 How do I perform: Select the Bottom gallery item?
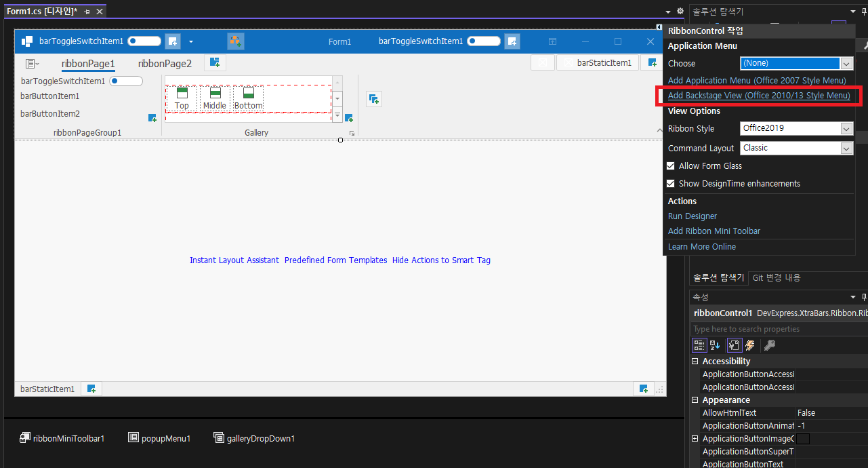click(248, 98)
